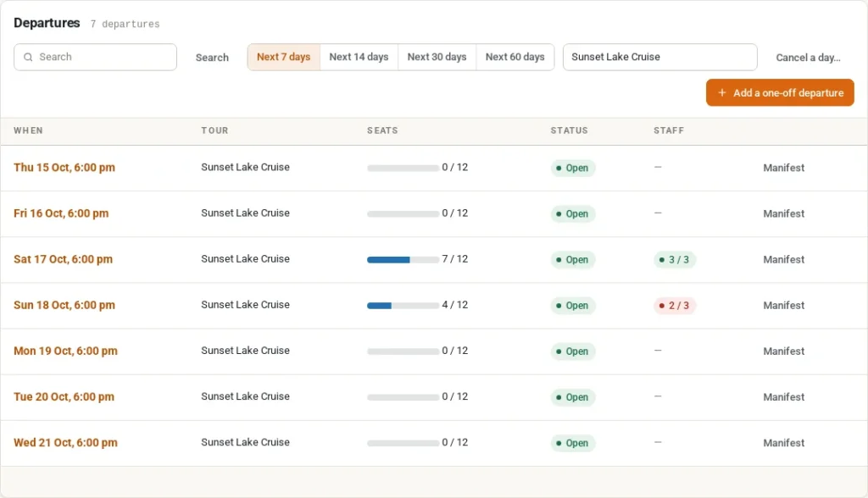Click the Departures heading

[x=47, y=23]
